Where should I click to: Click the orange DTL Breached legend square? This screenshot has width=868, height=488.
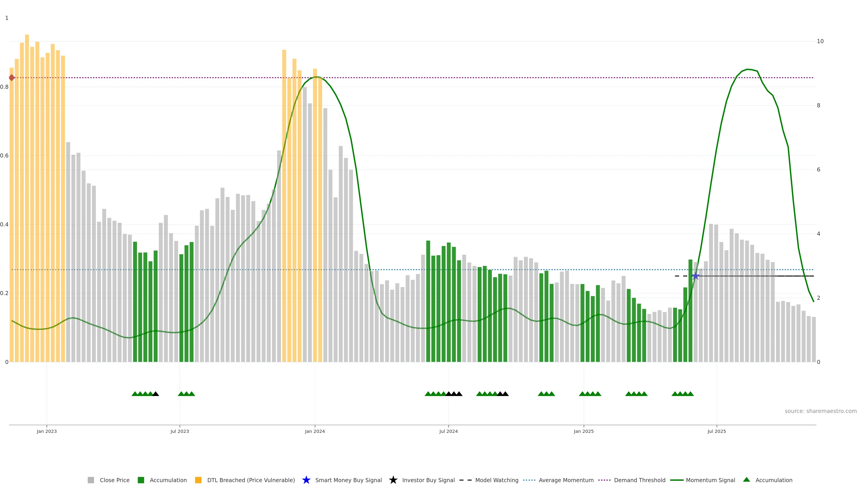[198, 480]
